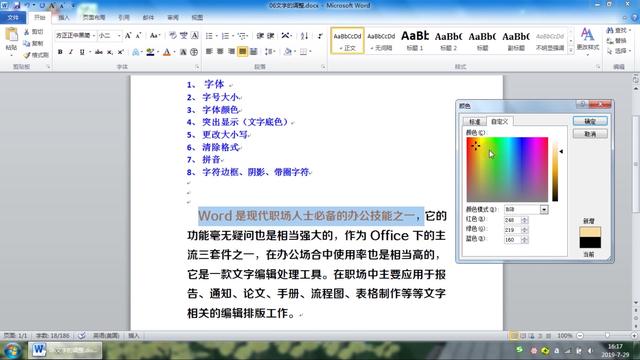This screenshot has width=640, height=360.
Task: Apply the highlight color marker
Action: tap(150, 52)
